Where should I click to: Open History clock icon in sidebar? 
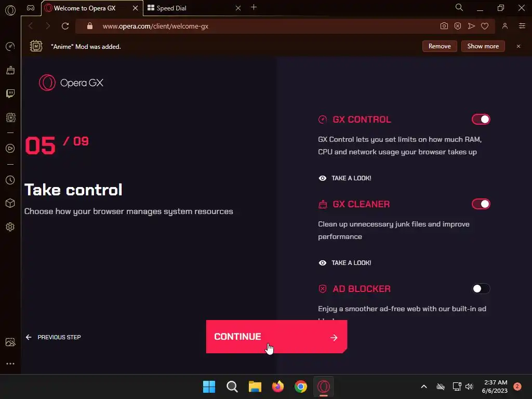(x=10, y=180)
